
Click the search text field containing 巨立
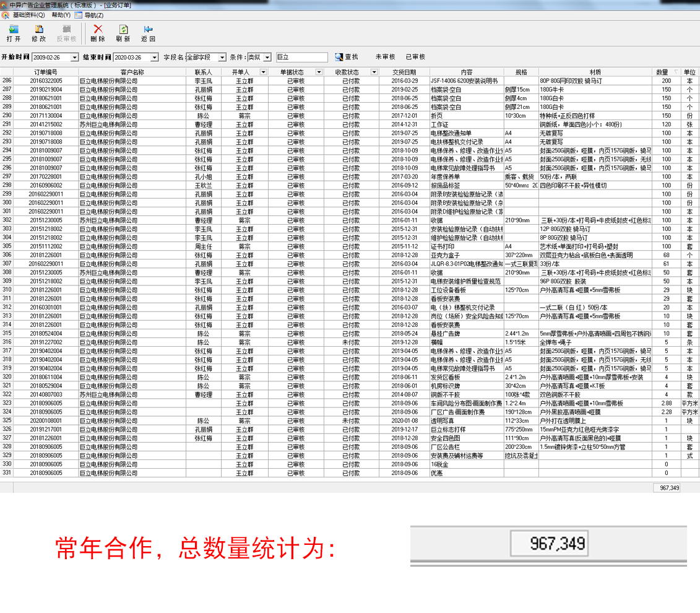click(x=302, y=57)
